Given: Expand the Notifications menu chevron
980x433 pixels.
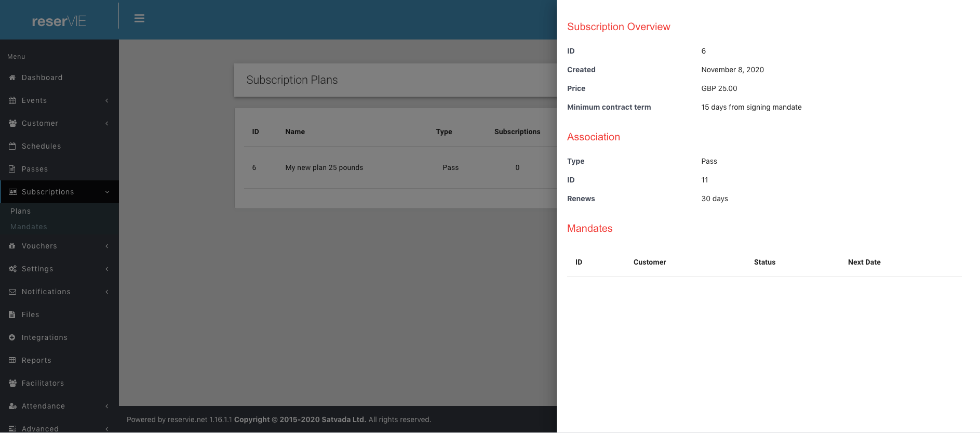Looking at the screenshot, I should (107, 292).
